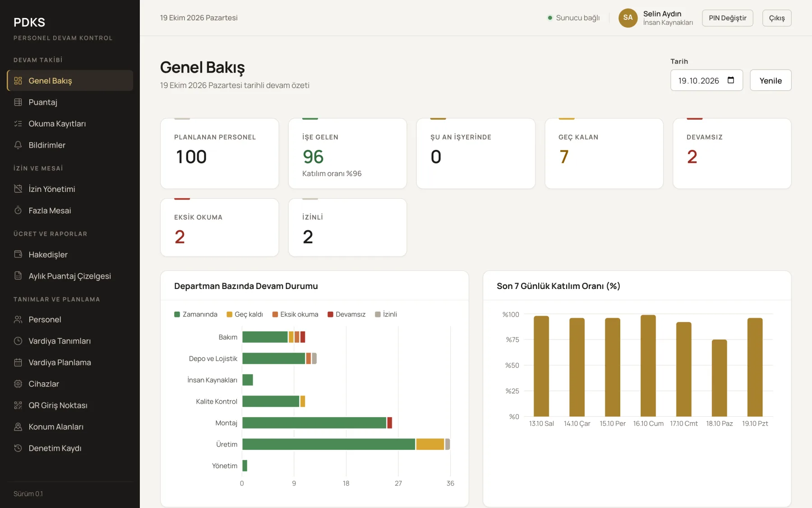Image resolution: width=812 pixels, height=508 pixels.
Task: Select İzin Yönetimi in sidebar
Action: click(70, 189)
